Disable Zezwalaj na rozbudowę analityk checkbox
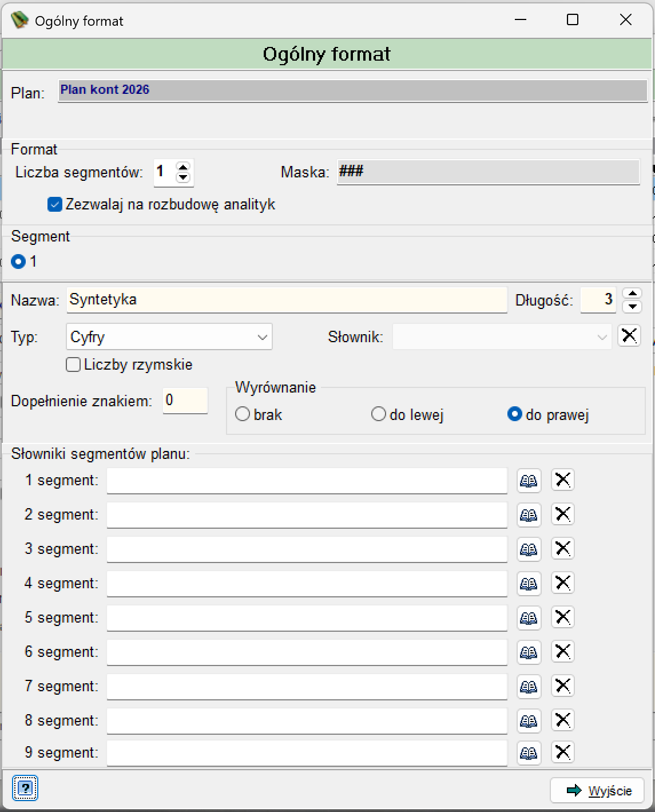This screenshot has height=812, width=655. tap(55, 204)
